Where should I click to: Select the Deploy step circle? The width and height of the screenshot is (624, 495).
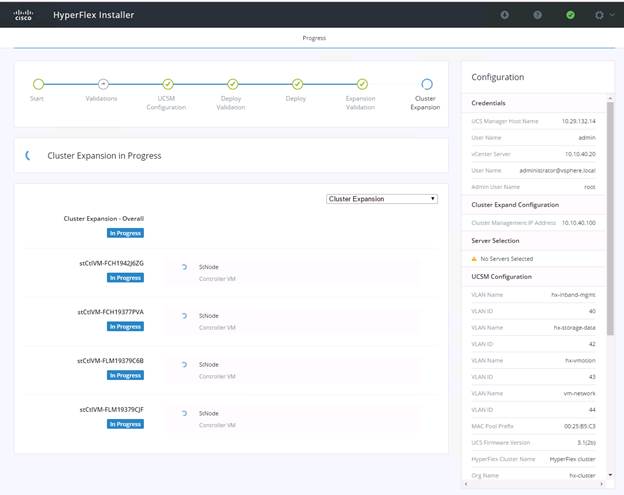tap(297, 84)
